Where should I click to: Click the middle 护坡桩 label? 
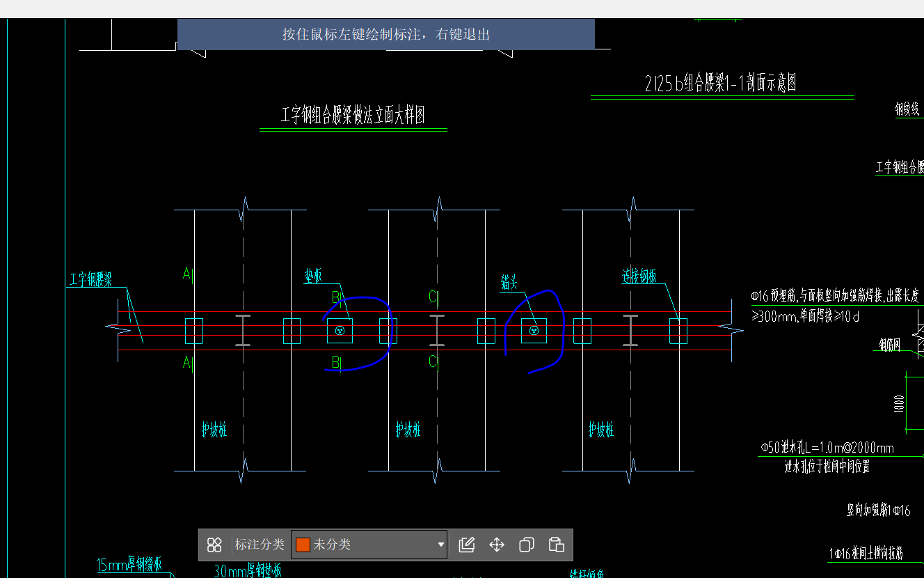tap(408, 429)
